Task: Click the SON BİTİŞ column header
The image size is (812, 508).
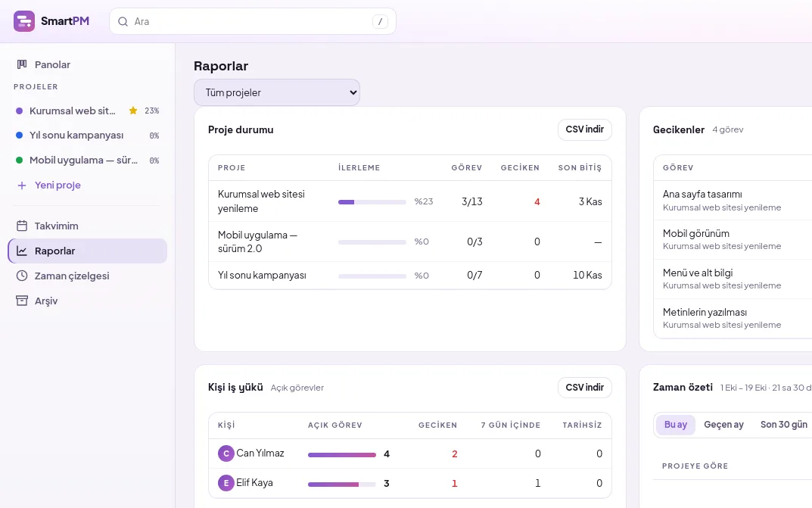Action: tap(580, 168)
